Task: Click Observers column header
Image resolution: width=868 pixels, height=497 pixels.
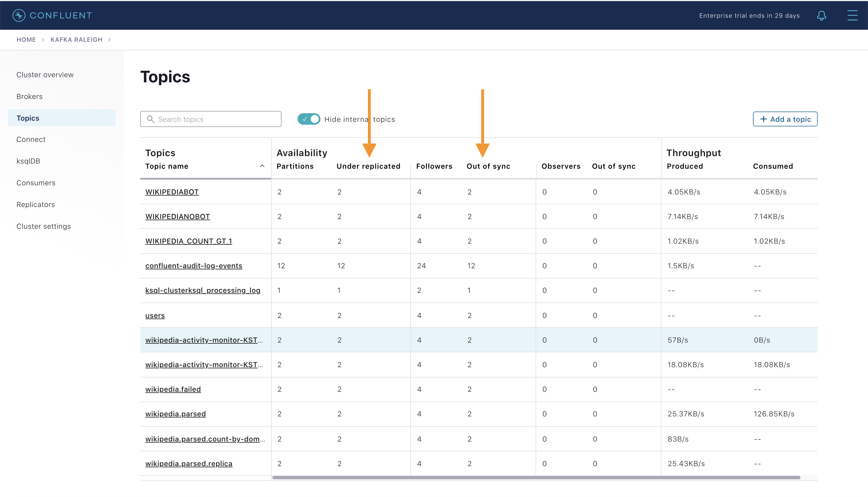Action: click(x=561, y=166)
